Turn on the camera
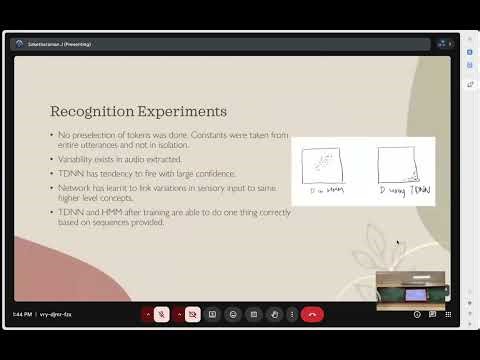This screenshot has width=480, height=360. [193, 314]
